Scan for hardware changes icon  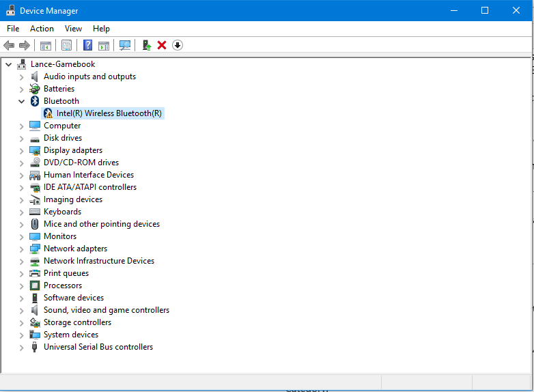(125, 45)
